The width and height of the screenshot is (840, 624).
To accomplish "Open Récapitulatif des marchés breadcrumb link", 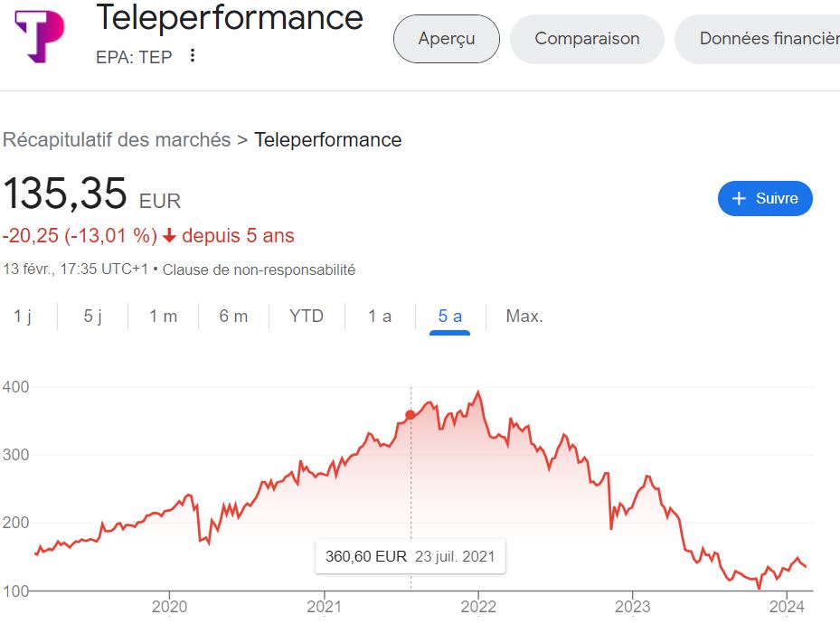I will pyautogui.click(x=117, y=140).
